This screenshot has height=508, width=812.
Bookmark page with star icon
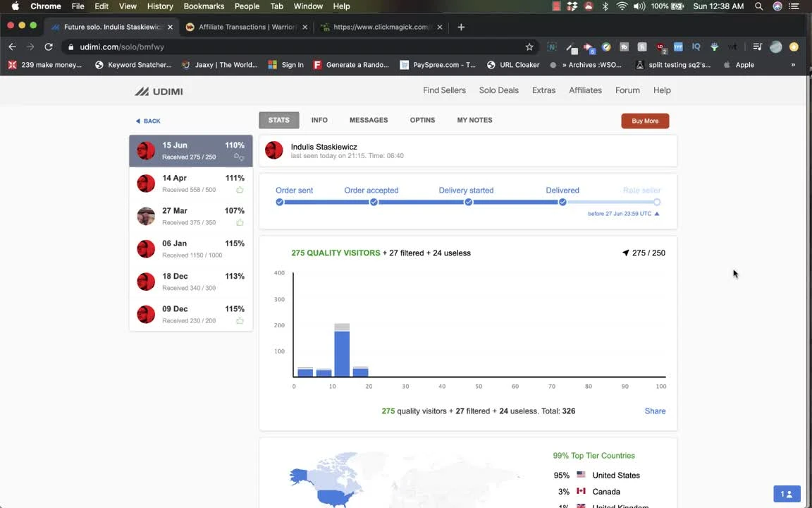pyautogui.click(x=529, y=47)
